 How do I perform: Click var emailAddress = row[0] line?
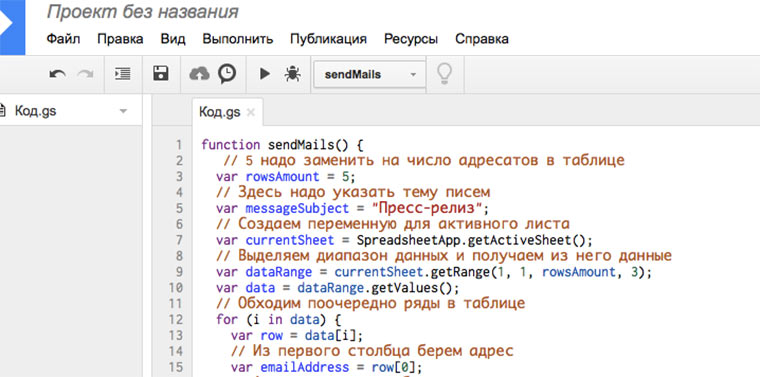(x=327, y=367)
